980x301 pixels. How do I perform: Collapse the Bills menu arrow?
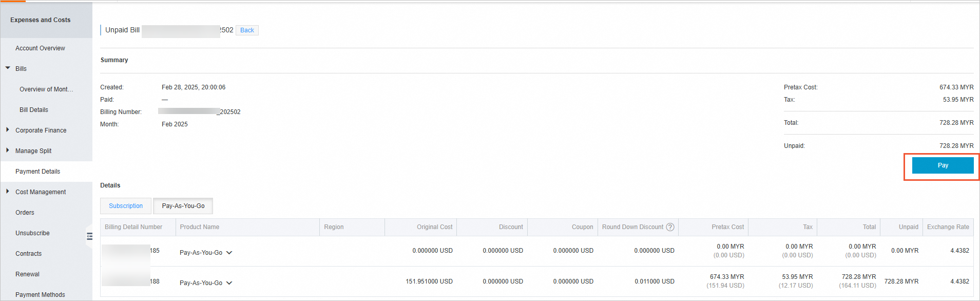[x=8, y=68]
